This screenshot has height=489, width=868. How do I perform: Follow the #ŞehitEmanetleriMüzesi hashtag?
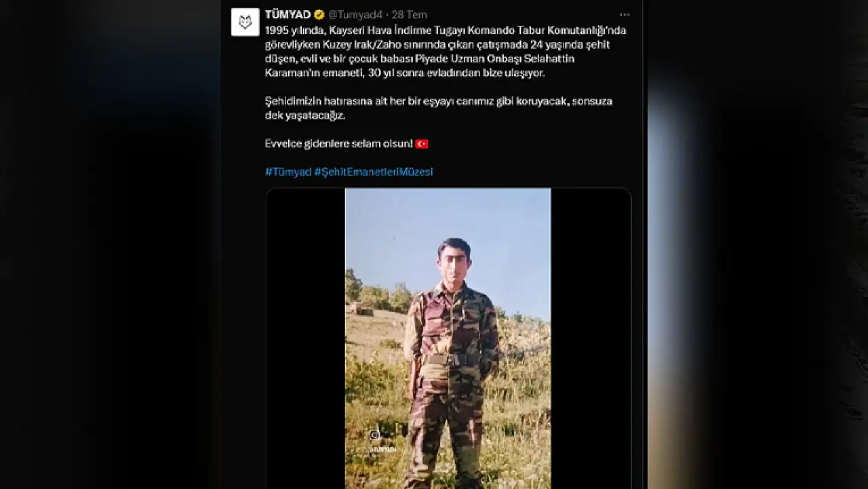[374, 172]
